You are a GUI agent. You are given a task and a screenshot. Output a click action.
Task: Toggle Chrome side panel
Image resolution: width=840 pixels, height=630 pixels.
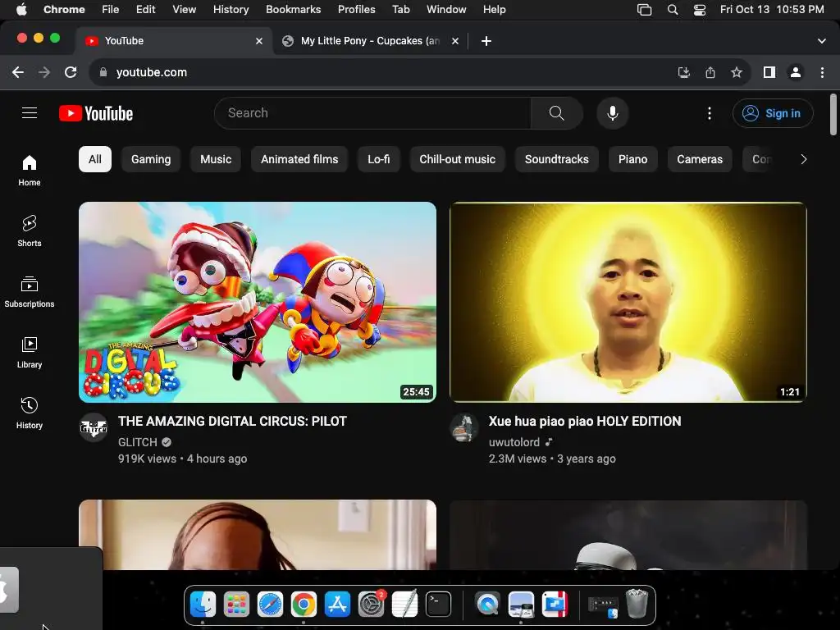pos(769,72)
